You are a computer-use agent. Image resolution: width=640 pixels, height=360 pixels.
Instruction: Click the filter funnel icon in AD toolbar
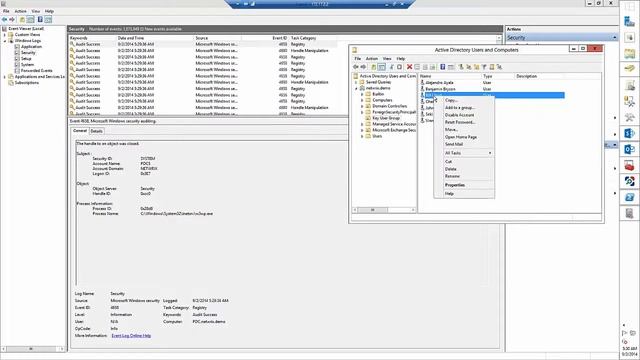[x=484, y=67]
